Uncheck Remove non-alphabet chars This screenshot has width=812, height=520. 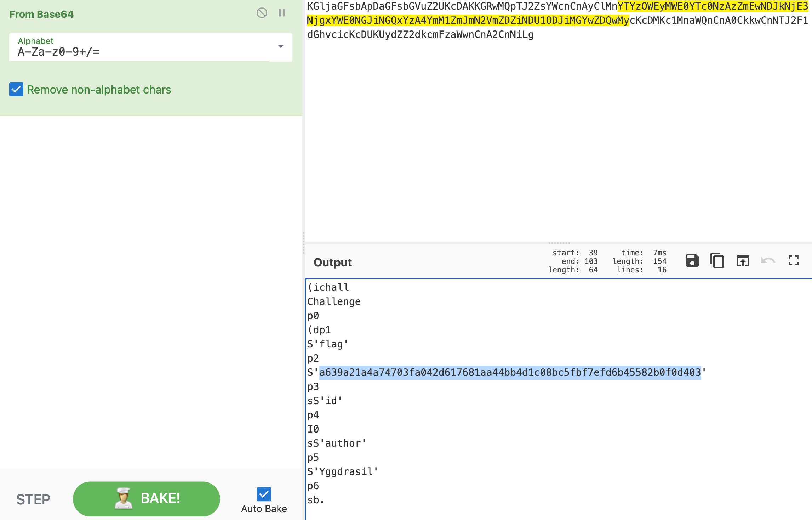[x=16, y=90]
